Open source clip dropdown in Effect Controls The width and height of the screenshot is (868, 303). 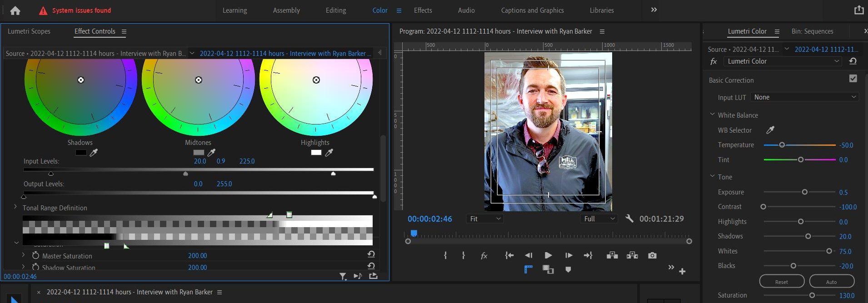(192, 53)
